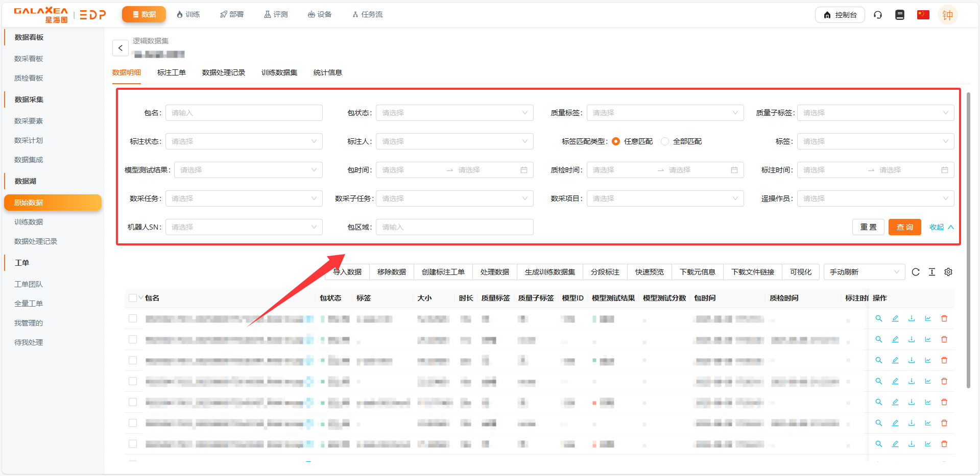Open table column settings gear icon

coord(948,272)
